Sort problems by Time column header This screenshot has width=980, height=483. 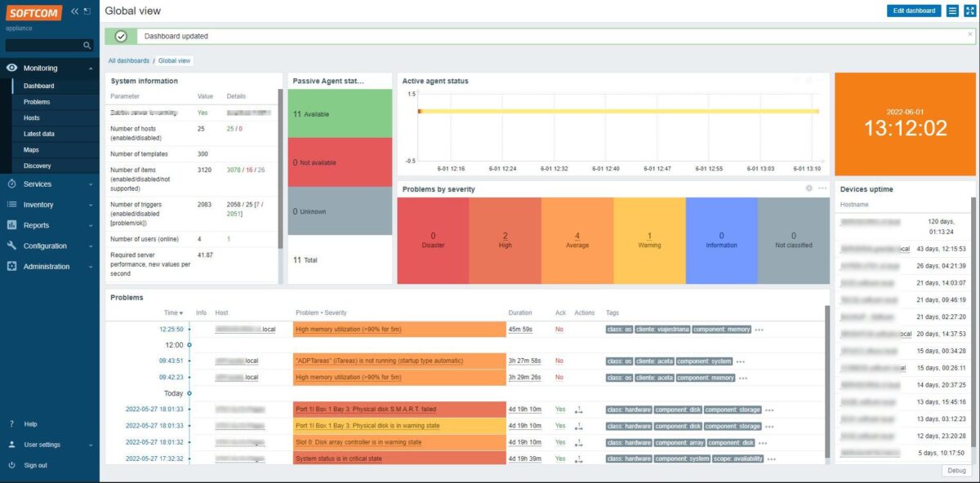click(172, 312)
